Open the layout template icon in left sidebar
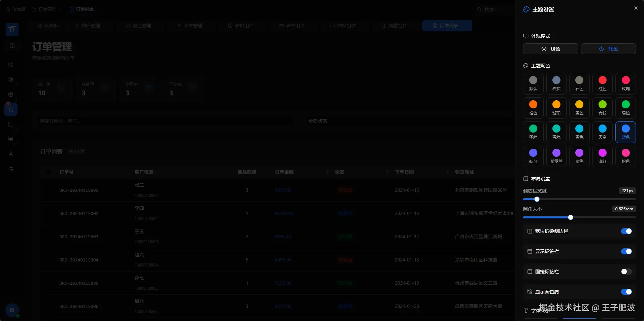Viewport: 644px width, 321px height. [x=11, y=139]
